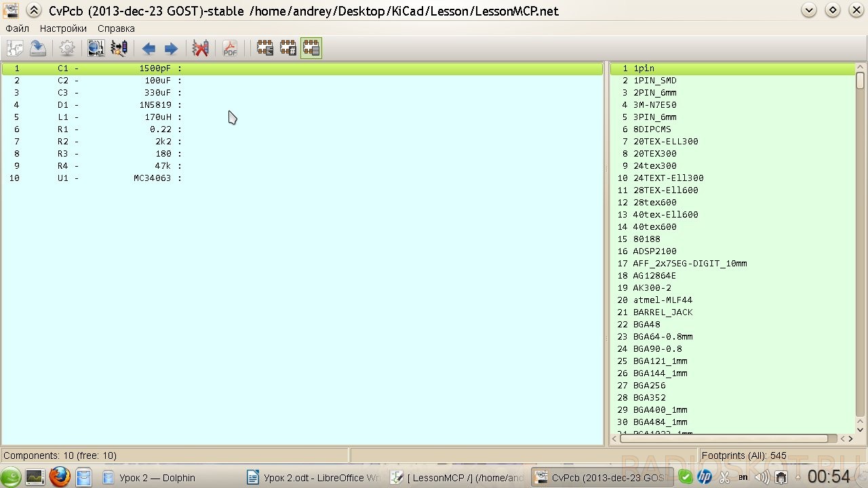Open the Файл menu
The image size is (868, 488).
[18, 28]
